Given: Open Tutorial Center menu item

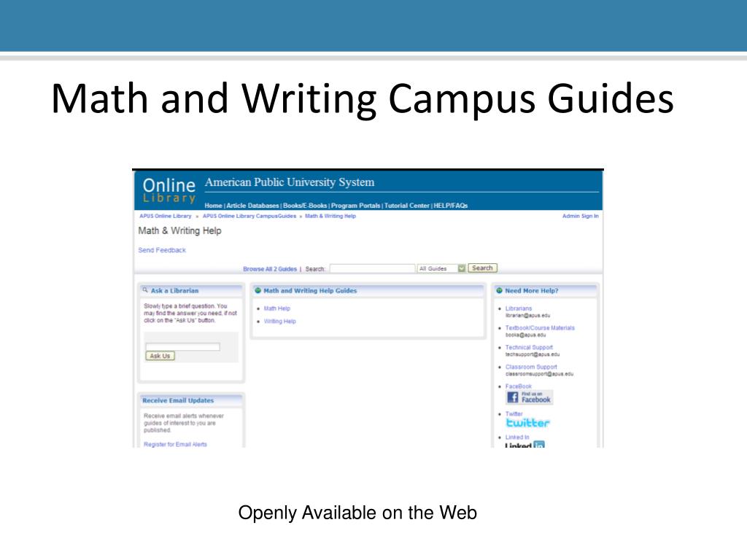Looking at the screenshot, I should tap(407, 206).
